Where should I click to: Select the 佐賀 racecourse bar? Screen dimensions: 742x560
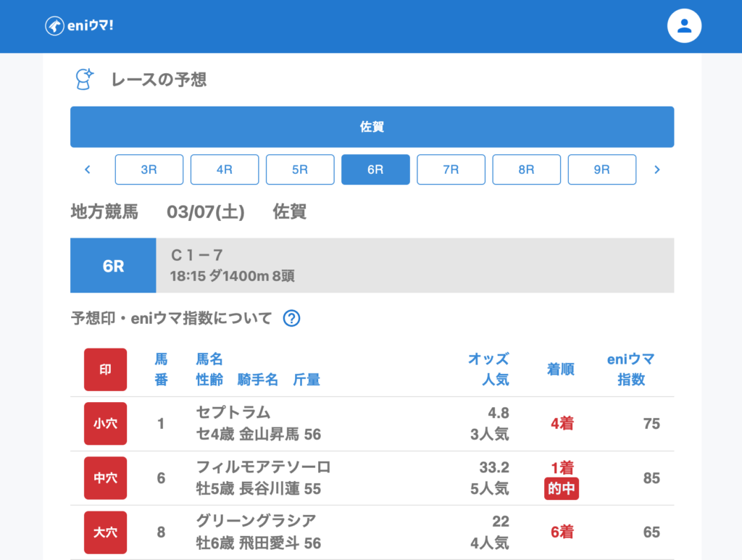click(372, 127)
